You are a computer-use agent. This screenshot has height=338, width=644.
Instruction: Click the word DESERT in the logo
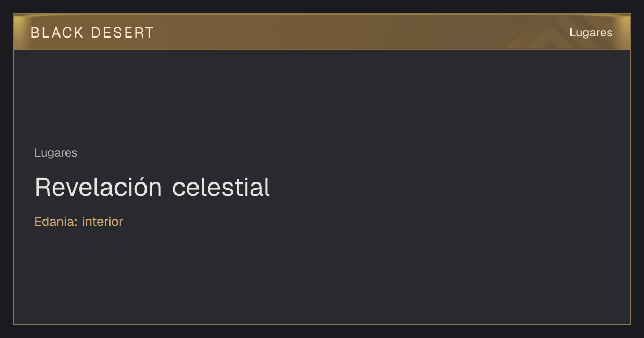(122, 33)
